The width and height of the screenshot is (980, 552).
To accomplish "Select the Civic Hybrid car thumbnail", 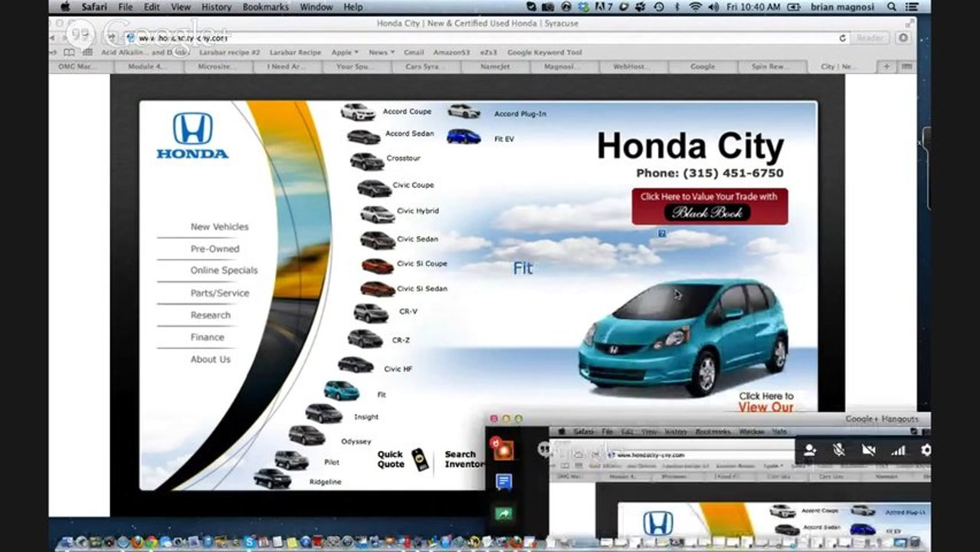I will [377, 214].
